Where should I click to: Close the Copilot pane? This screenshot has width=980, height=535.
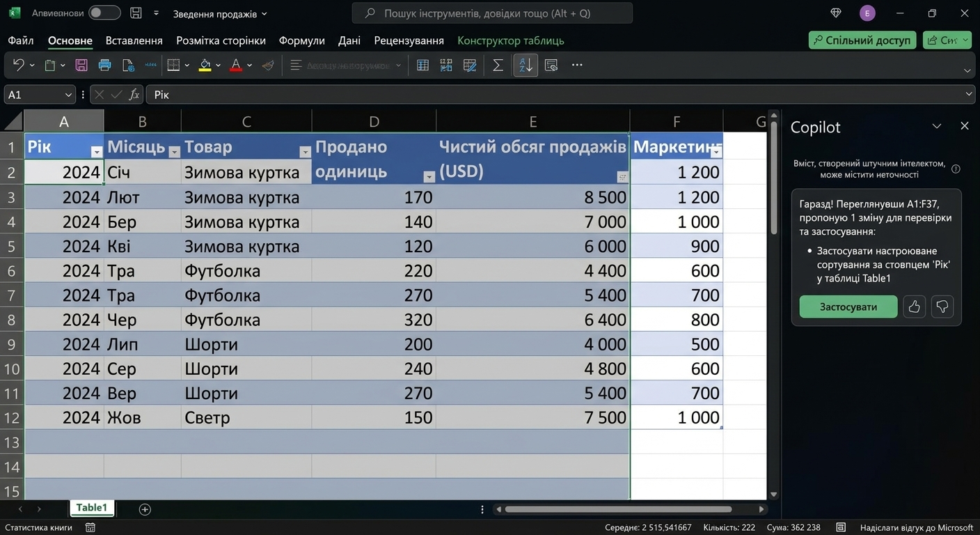[964, 126]
